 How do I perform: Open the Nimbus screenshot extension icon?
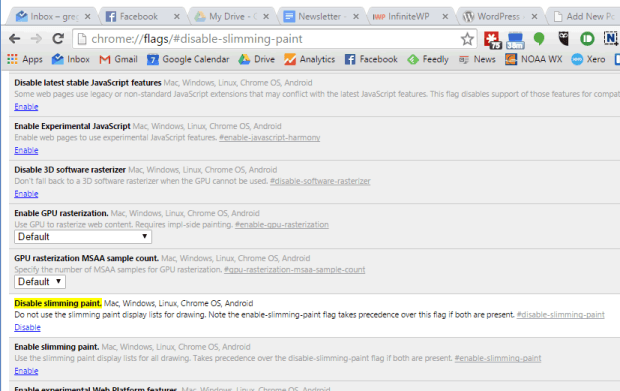(611, 38)
